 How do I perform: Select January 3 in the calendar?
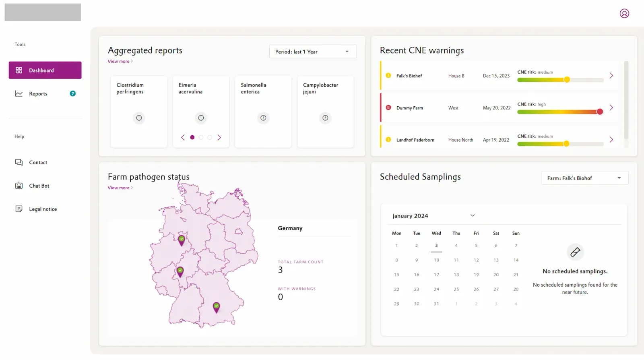click(x=436, y=245)
